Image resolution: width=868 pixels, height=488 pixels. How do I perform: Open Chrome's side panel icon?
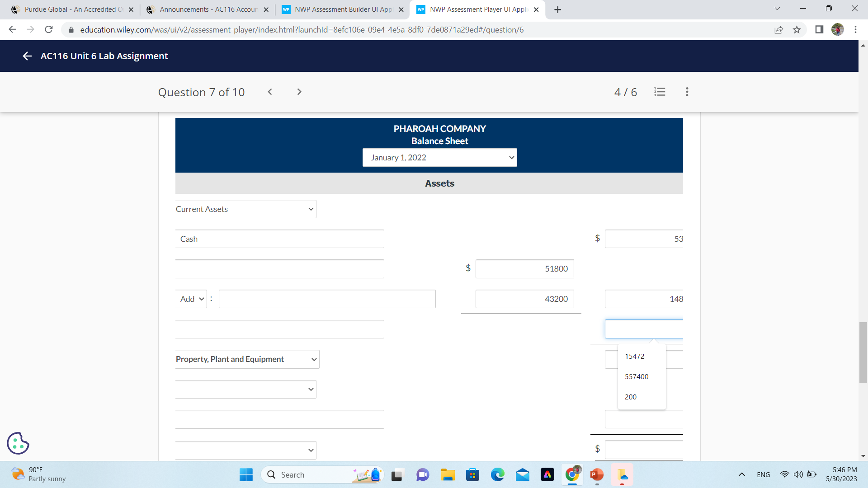click(x=818, y=30)
